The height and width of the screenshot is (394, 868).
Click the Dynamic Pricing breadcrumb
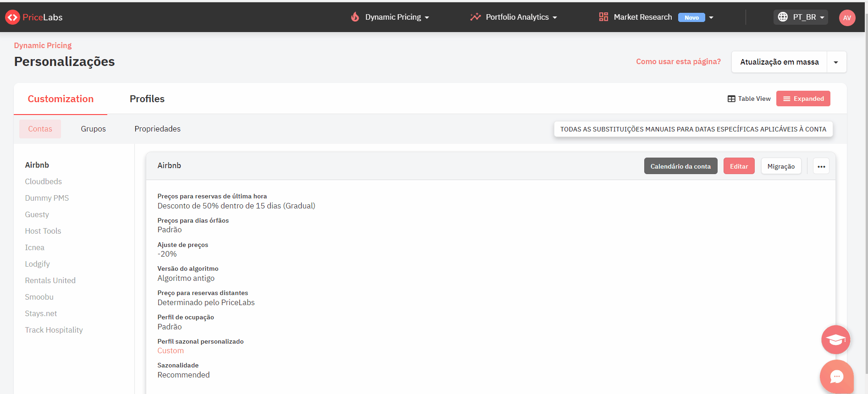pyautogui.click(x=43, y=45)
